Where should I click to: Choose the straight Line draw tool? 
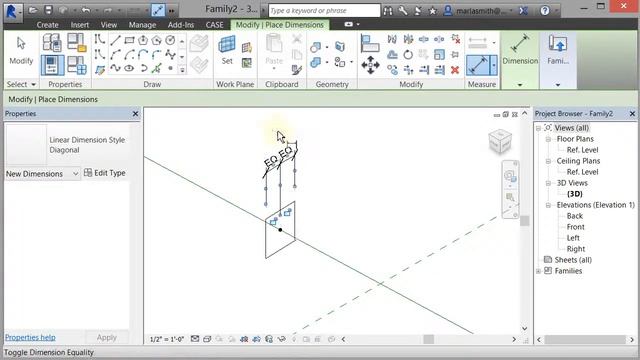[116, 40]
